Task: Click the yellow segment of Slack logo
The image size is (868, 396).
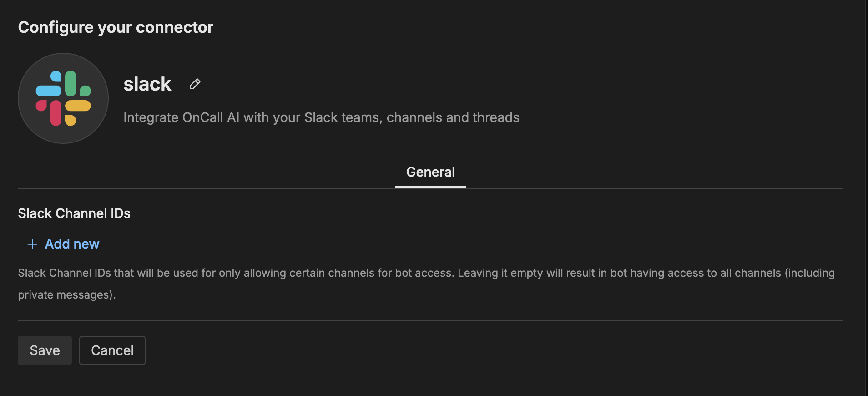Action: (x=78, y=107)
